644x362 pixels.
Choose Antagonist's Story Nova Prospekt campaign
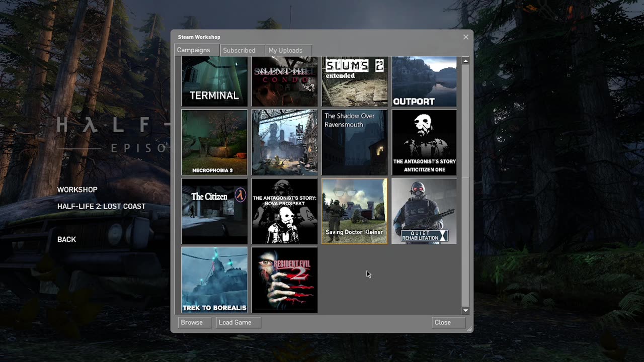(x=285, y=211)
